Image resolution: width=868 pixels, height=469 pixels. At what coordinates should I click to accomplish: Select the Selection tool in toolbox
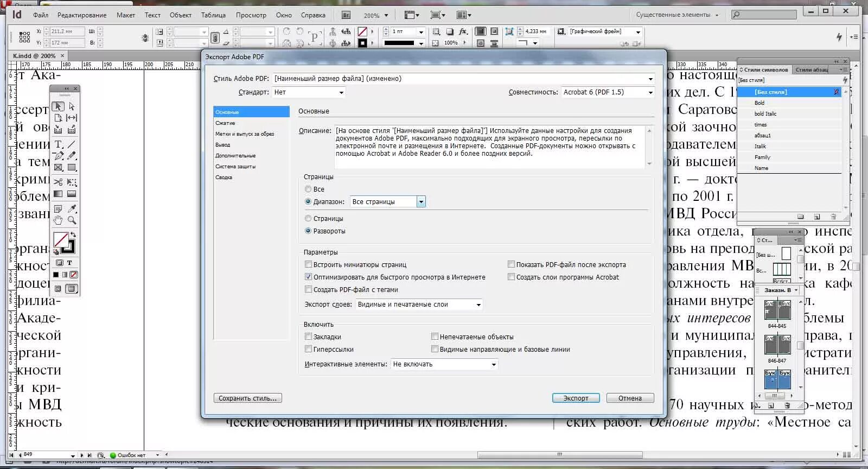tap(58, 106)
